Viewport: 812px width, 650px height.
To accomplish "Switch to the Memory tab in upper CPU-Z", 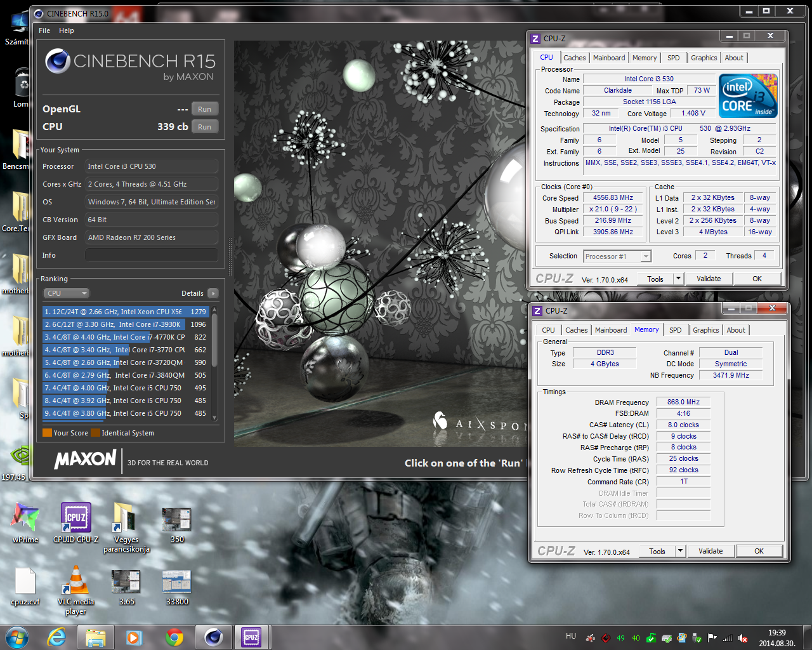I will pyautogui.click(x=645, y=58).
